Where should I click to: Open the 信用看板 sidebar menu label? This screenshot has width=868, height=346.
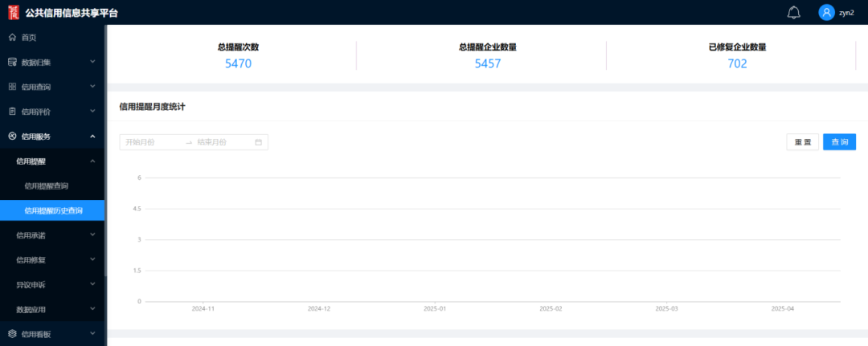[36, 334]
